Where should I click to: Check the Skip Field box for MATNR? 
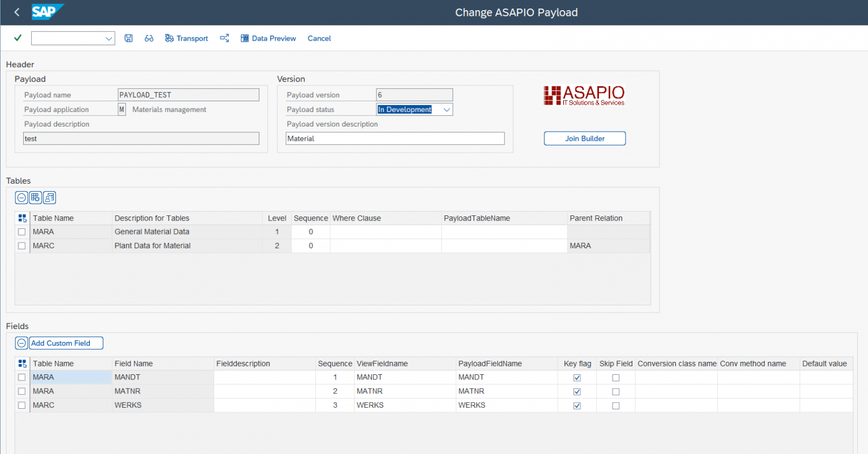[x=615, y=391]
